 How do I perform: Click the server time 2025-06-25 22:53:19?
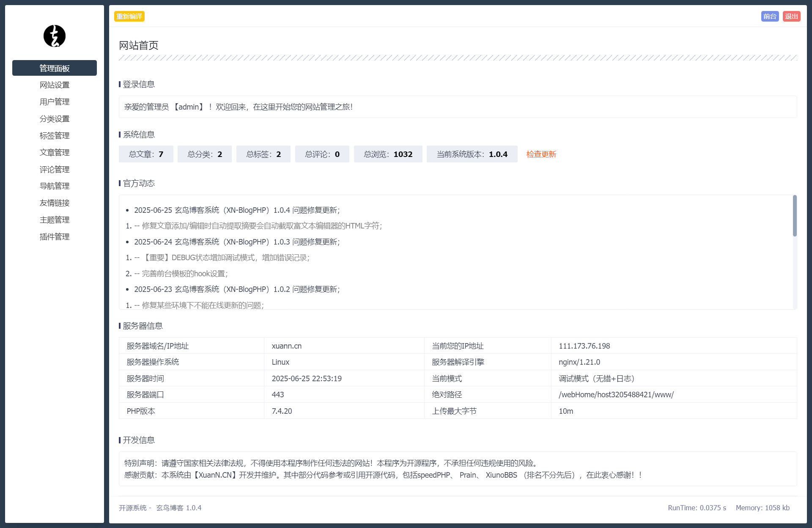(x=344, y=378)
